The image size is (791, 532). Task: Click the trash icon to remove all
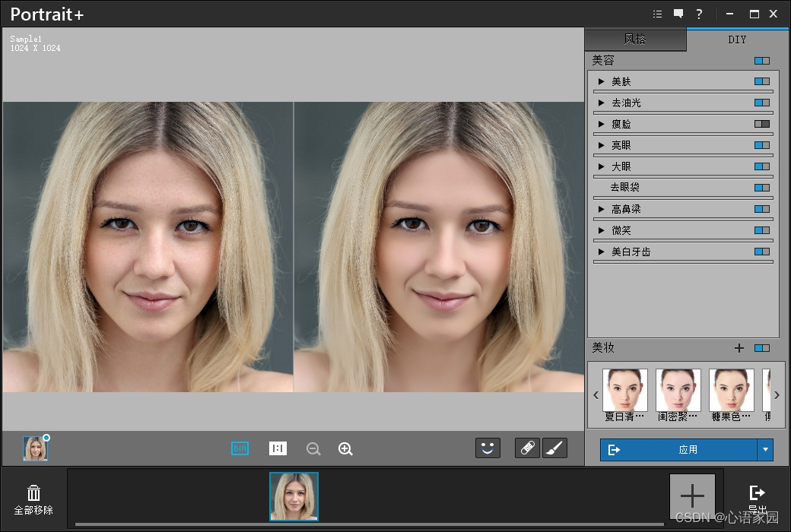click(x=34, y=493)
